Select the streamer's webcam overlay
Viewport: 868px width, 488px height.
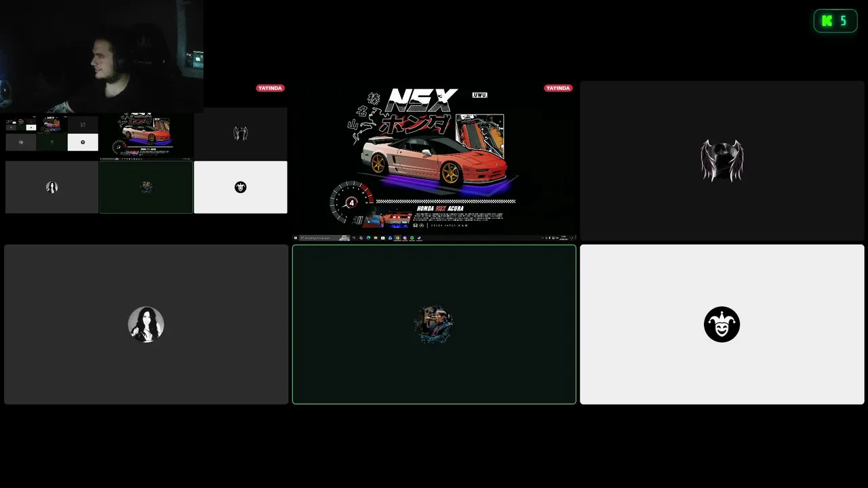[x=102, y=56]
